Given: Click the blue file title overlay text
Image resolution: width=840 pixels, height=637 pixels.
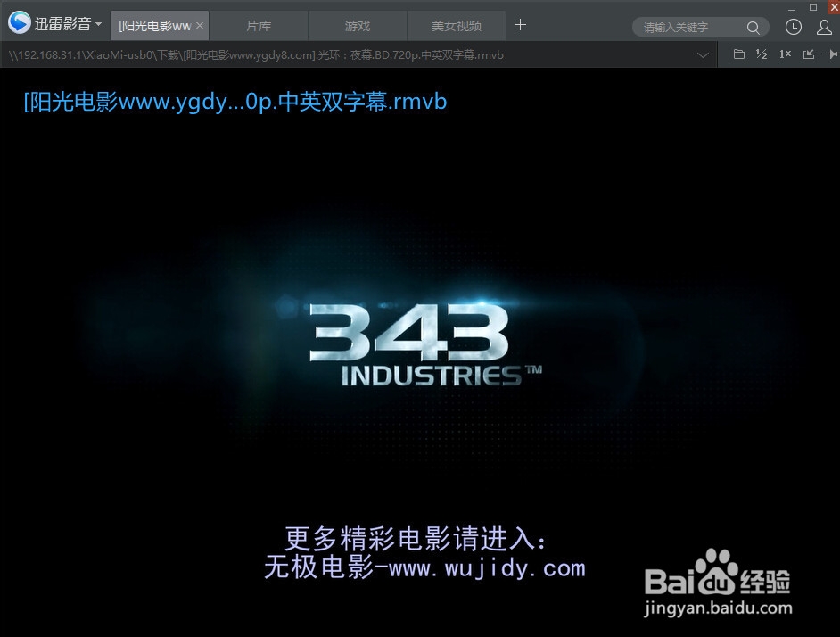Looking at the screenshot, I should (235, 102).
